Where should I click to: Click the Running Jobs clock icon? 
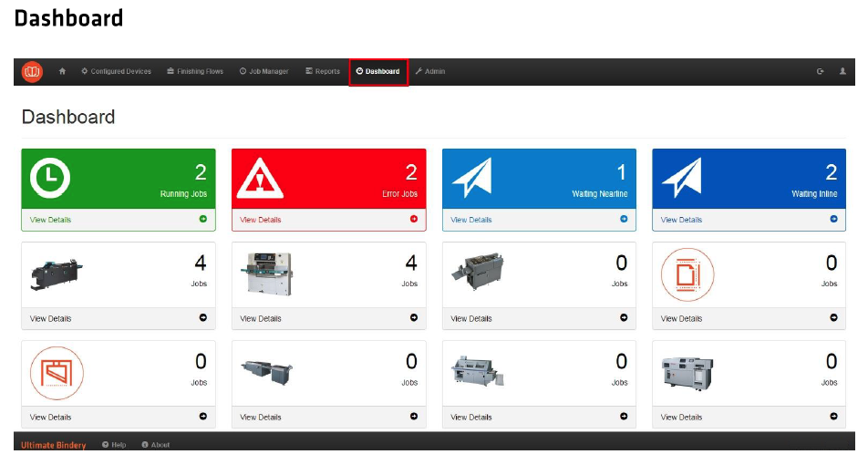coord(50,178)
